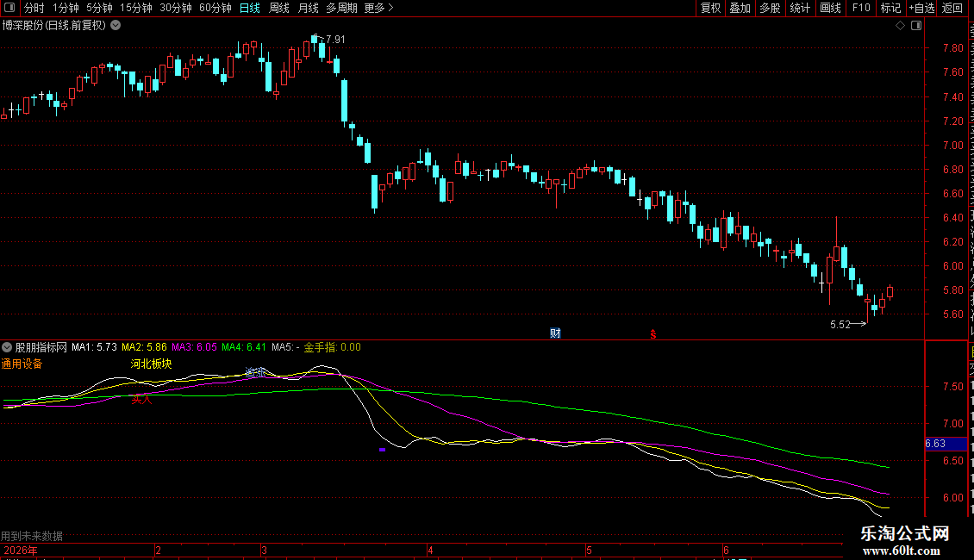
Task: Click the MA1: 5.73 value
Action: pos(95,347)
